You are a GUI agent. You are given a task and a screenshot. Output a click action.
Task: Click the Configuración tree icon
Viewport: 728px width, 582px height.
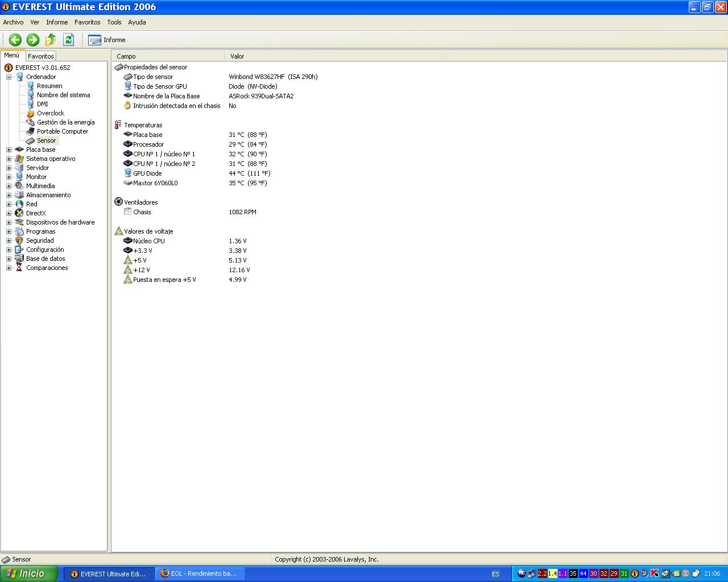coord(19,250)
